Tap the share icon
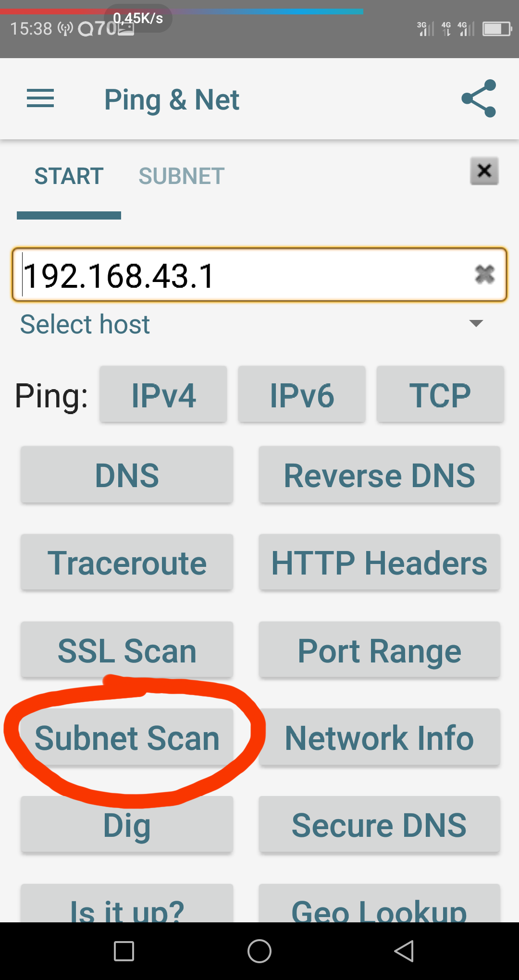Screen dimensions: 519x980 coord(478,98)
